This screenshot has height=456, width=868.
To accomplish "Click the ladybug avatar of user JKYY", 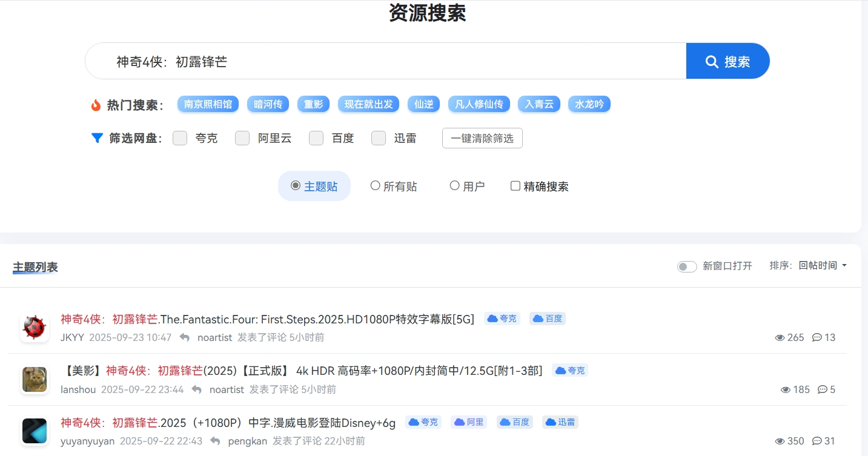I will 35,328.
